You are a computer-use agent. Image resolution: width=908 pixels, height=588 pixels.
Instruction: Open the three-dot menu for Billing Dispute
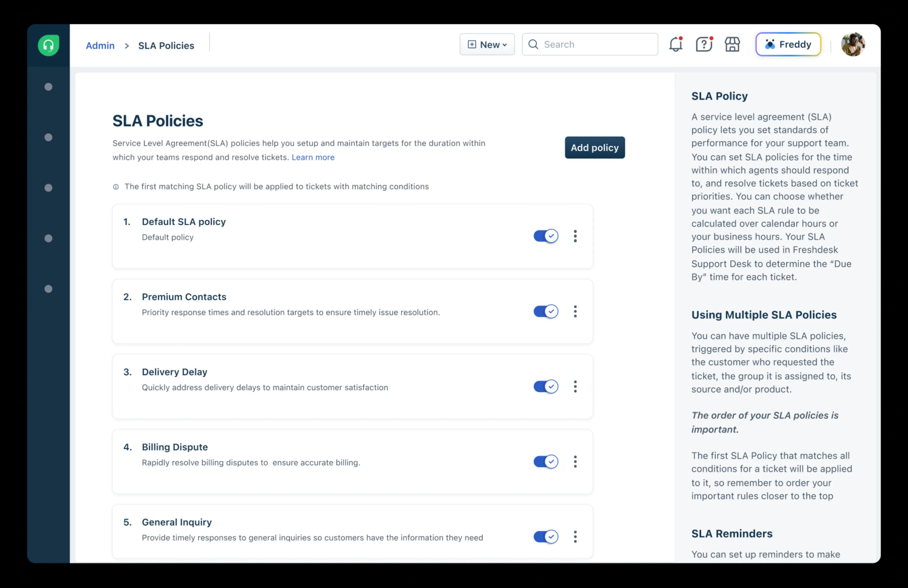click(x=575, y=462)
